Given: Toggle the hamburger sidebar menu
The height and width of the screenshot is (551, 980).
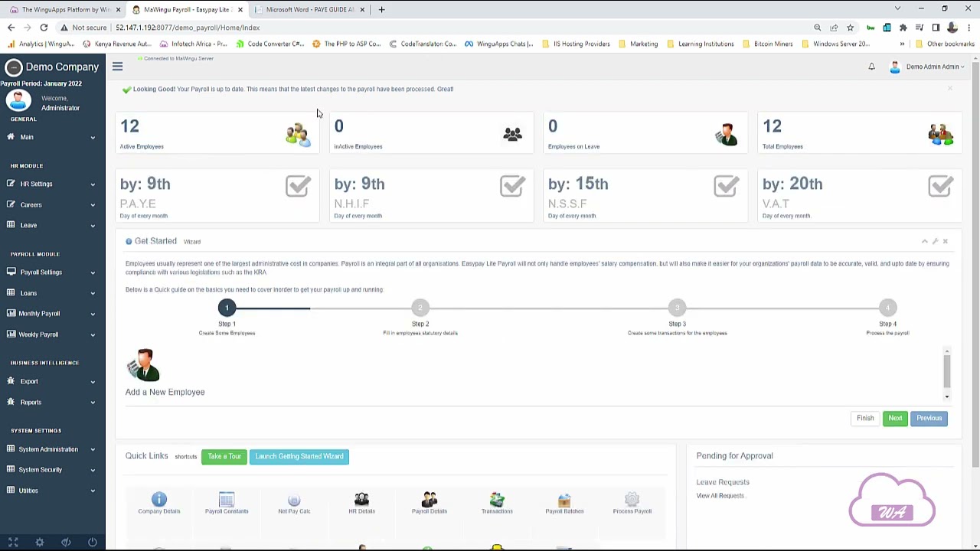Looking at the screenshot, I should click(117, 67).
